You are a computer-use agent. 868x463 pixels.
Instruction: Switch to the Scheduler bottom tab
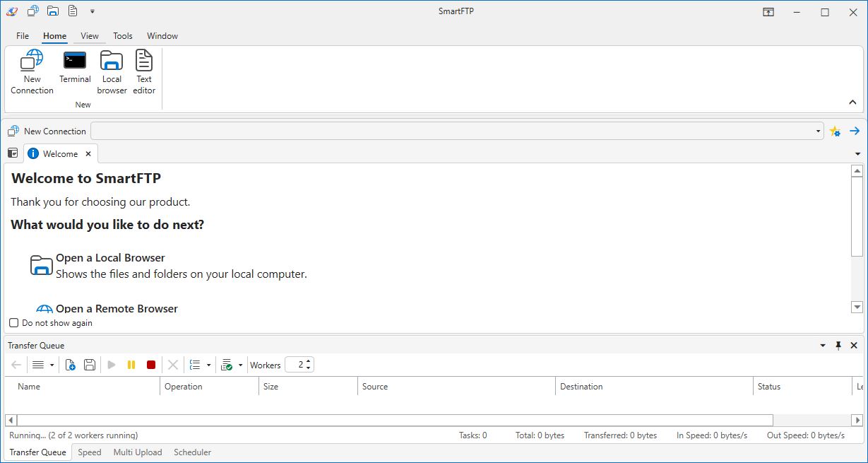point(193,452)
